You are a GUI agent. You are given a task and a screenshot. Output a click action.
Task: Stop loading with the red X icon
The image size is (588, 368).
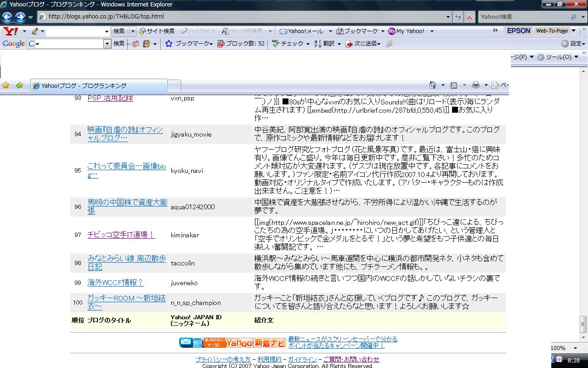tap(469, 17)
